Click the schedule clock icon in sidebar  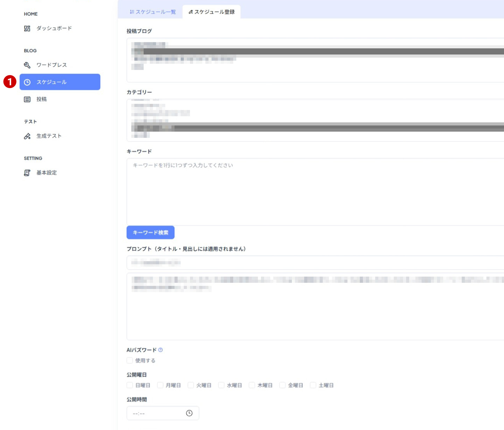coord(27,82)
